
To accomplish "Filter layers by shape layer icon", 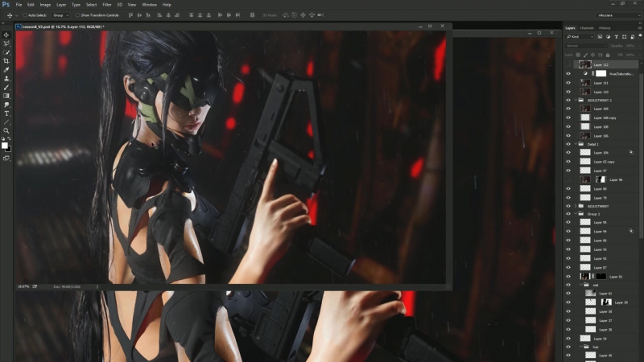I will (625, 36).
